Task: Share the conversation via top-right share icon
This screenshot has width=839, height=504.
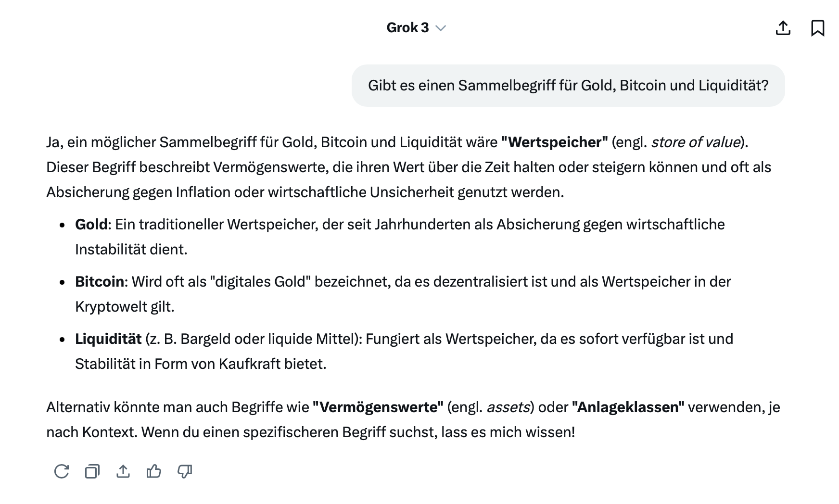Action: (x=783, y=28)
